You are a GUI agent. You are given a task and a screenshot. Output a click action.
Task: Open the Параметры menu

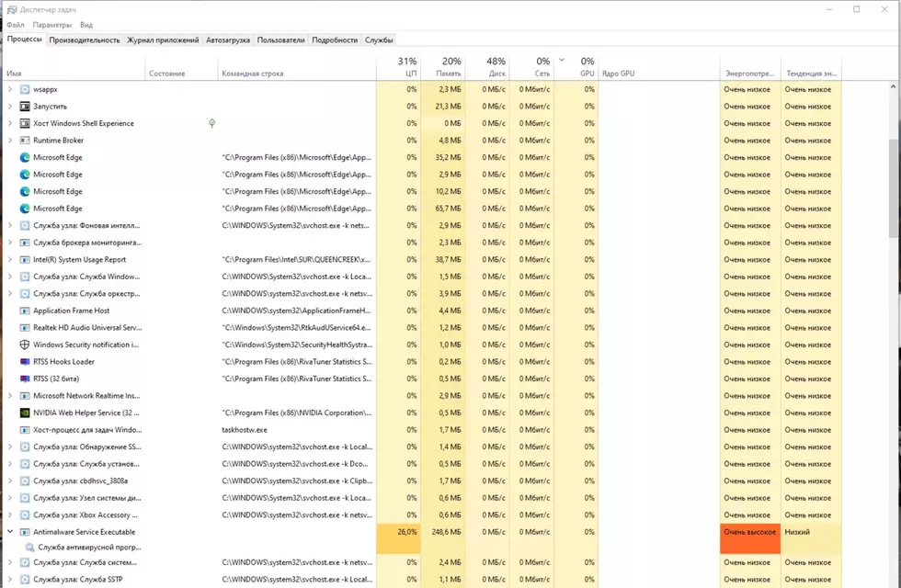pos(52,25)
